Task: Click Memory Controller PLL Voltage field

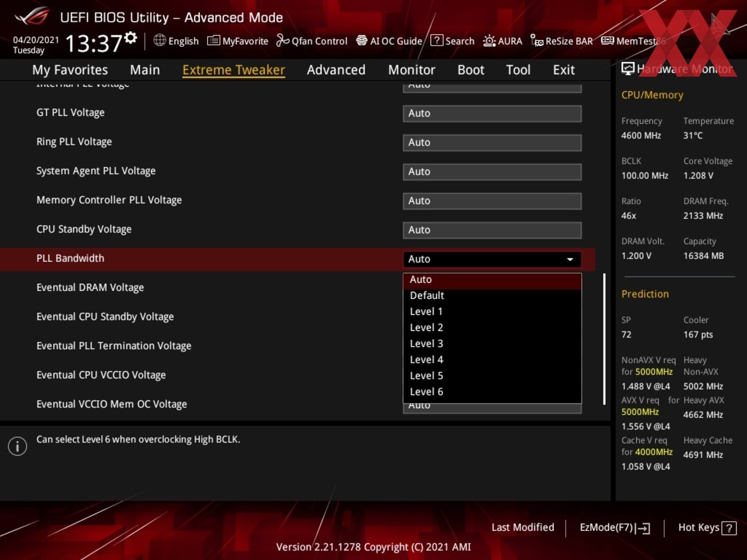Action: [x=492, y=201]
